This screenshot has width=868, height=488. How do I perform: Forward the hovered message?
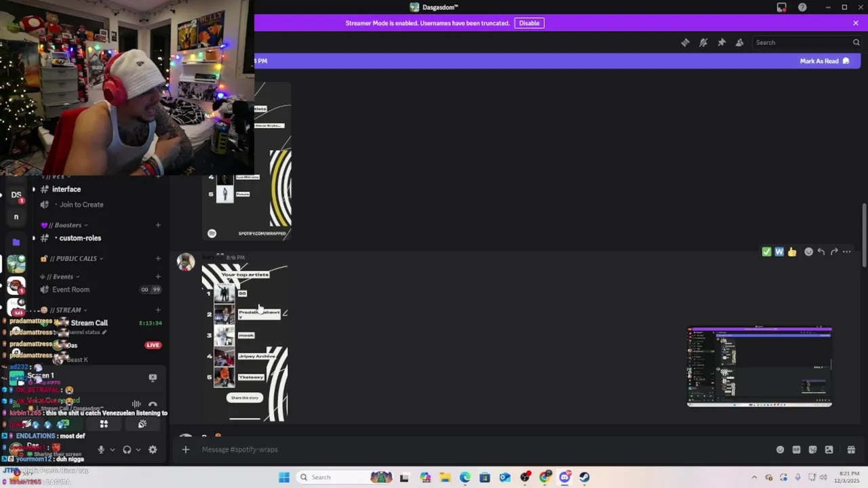pyautogui.click(x=834, y=251)
